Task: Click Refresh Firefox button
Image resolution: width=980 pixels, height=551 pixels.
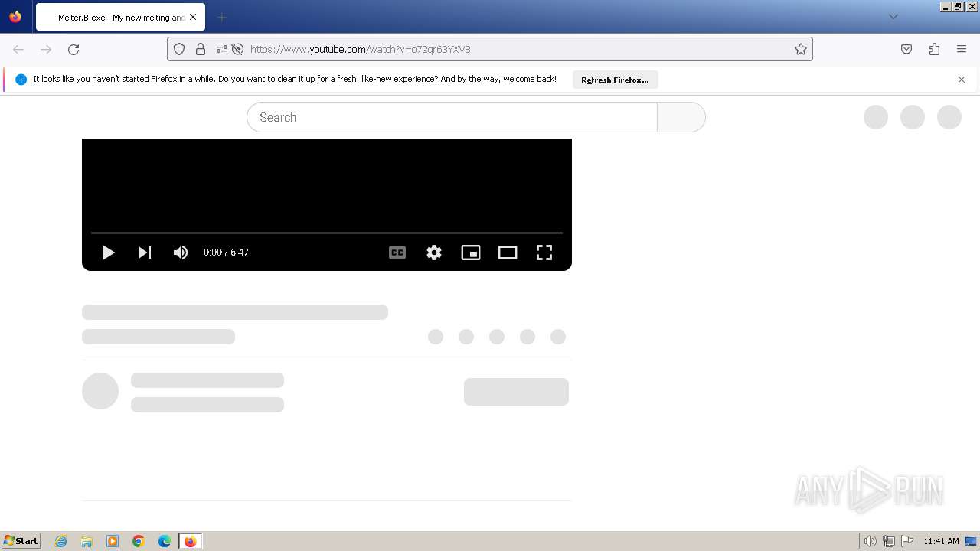Action: tap(615, 80)
